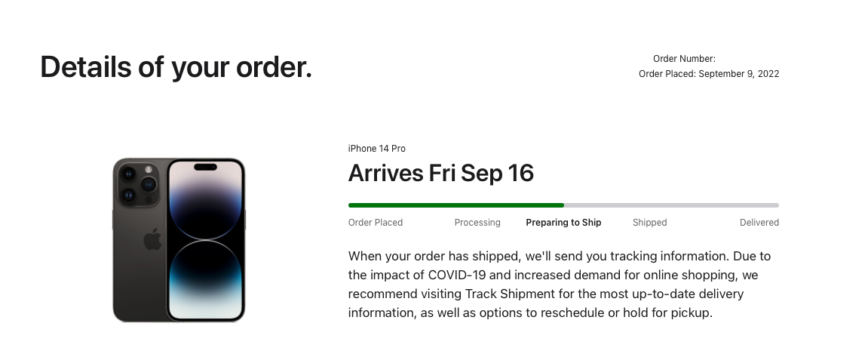Select the Delivered progress step
The image size is (868, 354).
759,223
